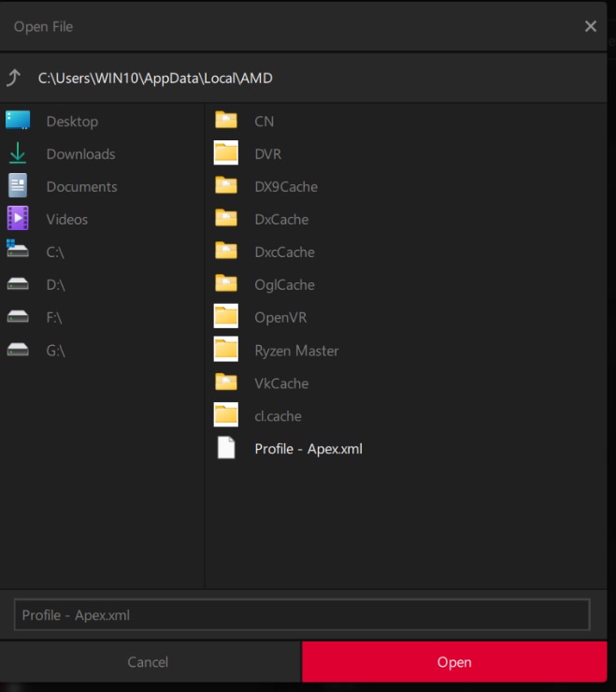The image size is (616, 692).
Task: Click the DxcCache folder icon
Action: point(226,251)
